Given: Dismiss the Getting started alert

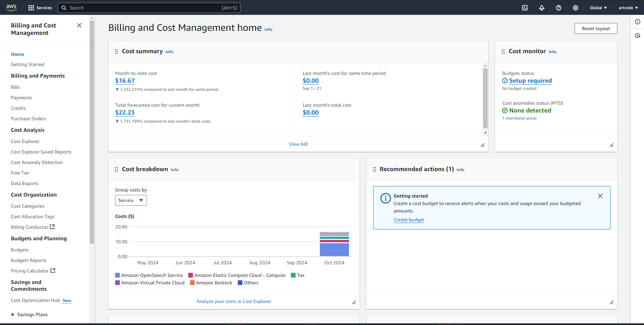Looking at the screenshot, I should click(600, 196).
